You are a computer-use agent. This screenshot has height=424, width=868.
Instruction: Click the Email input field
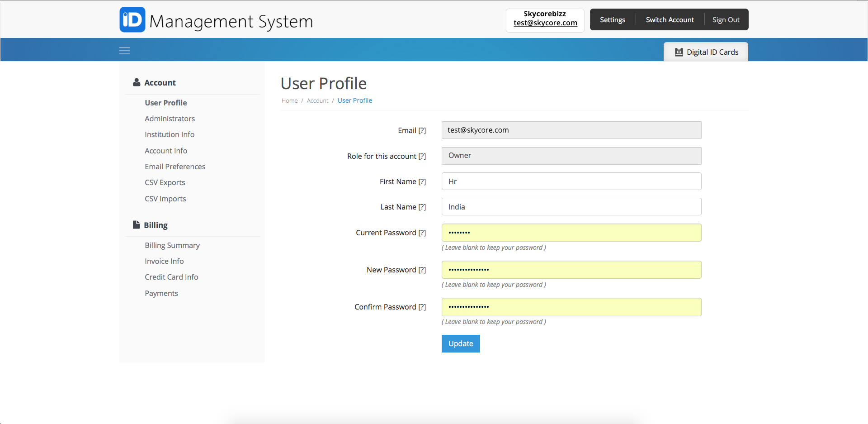point(571,130)
